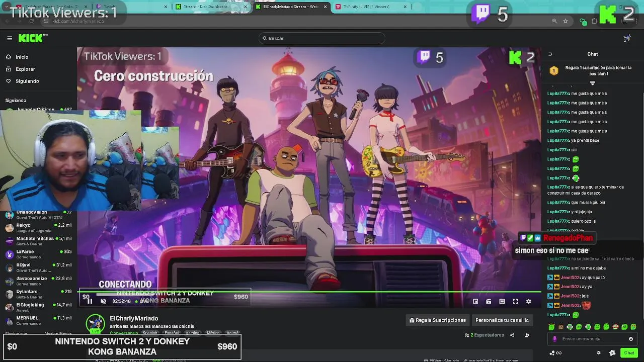
Task: Click Lupita777x in 'ya prendi bebe' message
Action: (x=558, y=140)
